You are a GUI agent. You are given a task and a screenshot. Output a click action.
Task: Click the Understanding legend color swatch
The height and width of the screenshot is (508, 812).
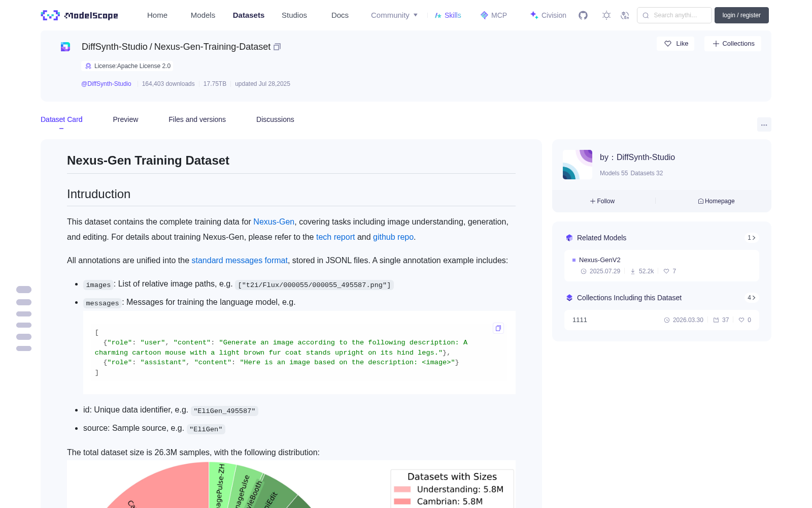point(402,490)
